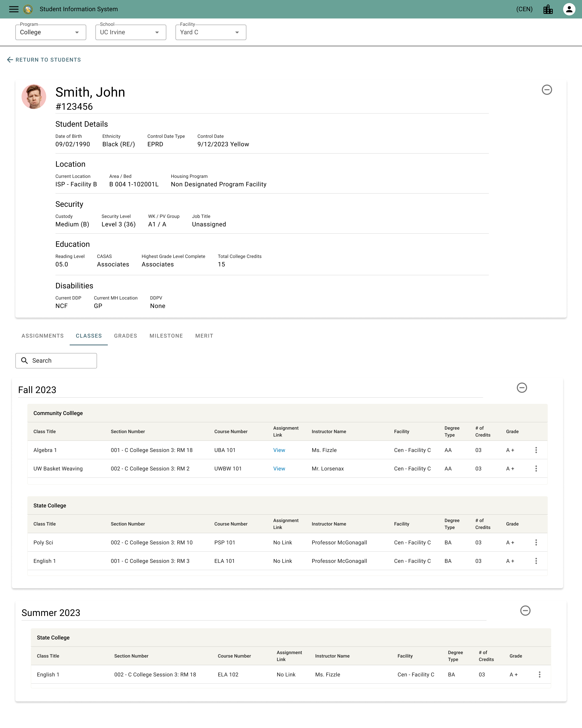Click section 002 - C College Session 3: RM 10
The height and width of the screenshot is (728, 582).
[152, 543]
